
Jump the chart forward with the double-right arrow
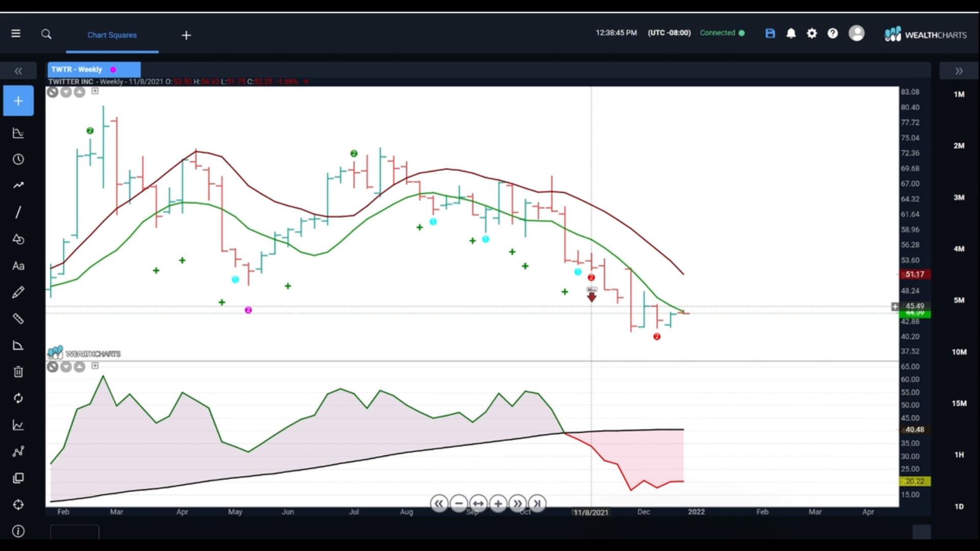(x=518, y=504)
